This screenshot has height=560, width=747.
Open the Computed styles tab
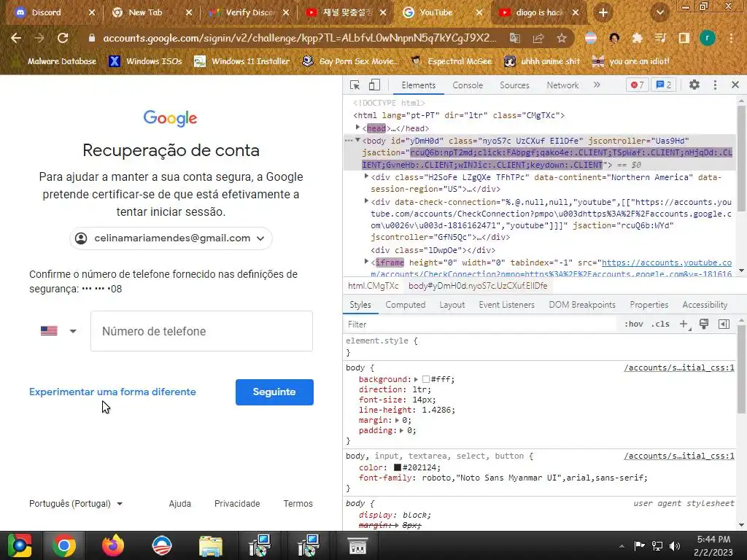pos(406,305)
